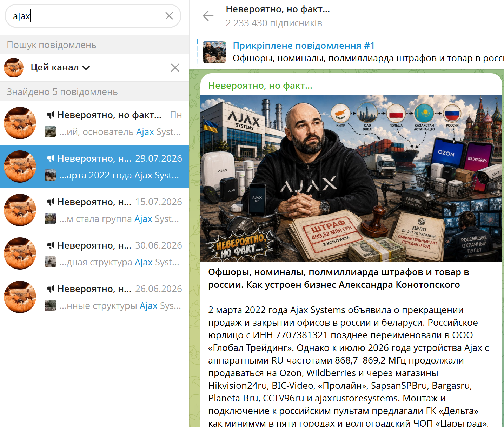This screenshot has width=504, height=427.
Task: Click the mini thumbnail beside "…нные структуры"
Action: (50, 305)
